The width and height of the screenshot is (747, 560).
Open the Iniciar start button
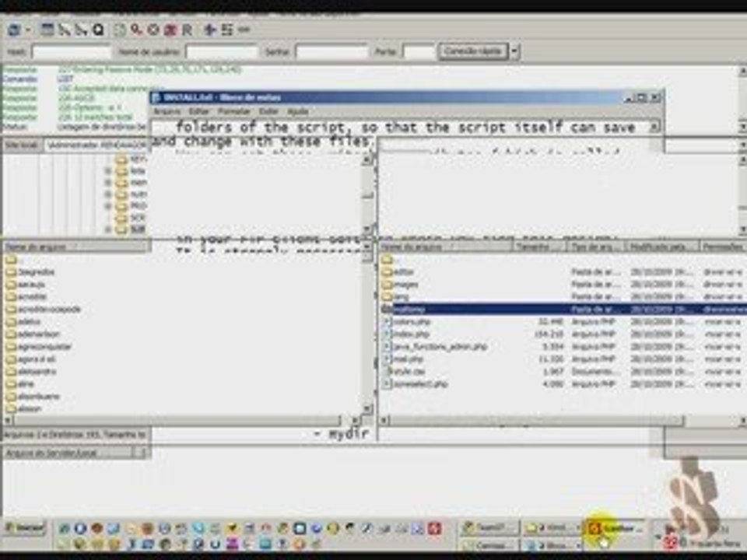coord(24,528)
